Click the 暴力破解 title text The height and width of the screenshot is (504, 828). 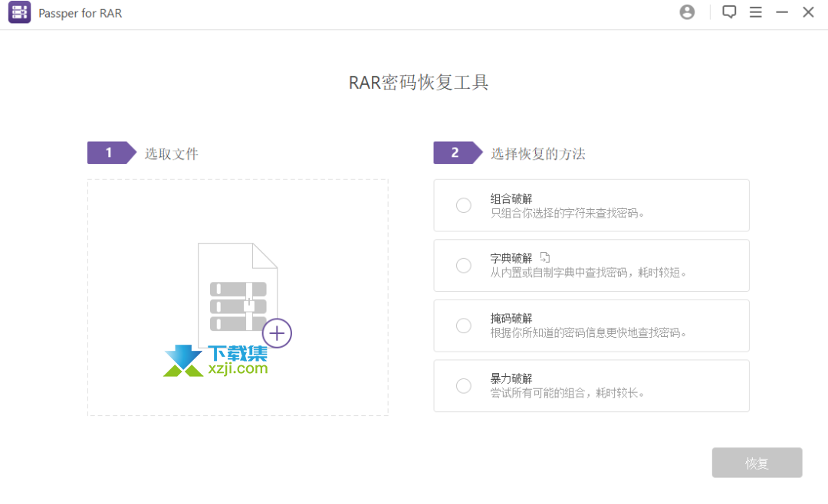pos(511,379)
